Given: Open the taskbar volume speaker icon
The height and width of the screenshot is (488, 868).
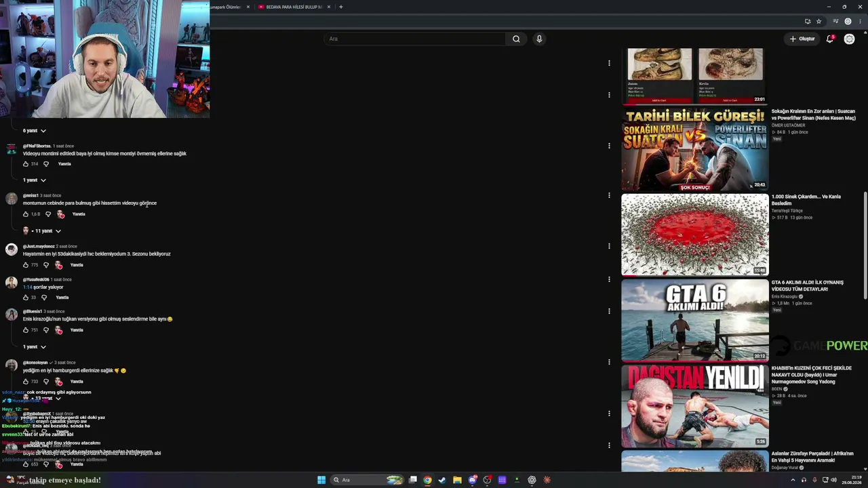Looking at the screenshot, I should pos(833,480).
